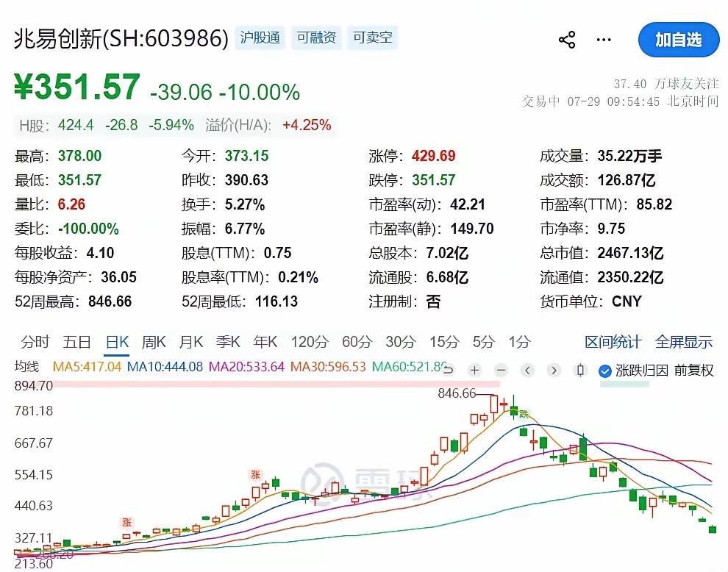Viewport: 728px width, 572px height.
Task: Switch to 1分 chart tab
Action: click(520, 342)
